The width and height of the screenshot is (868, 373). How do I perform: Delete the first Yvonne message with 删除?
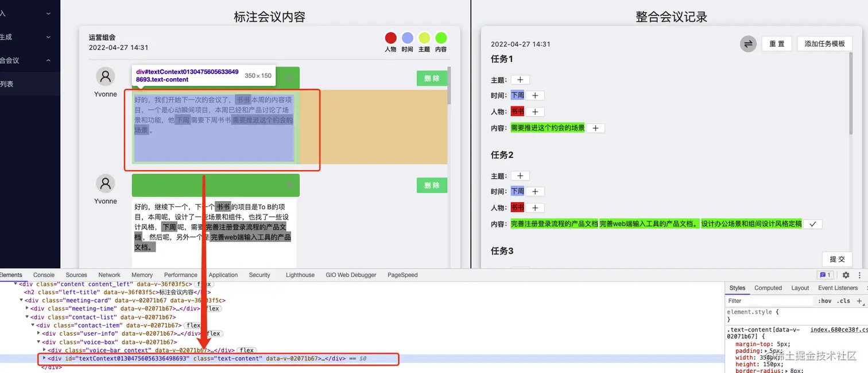pos(432,79)
